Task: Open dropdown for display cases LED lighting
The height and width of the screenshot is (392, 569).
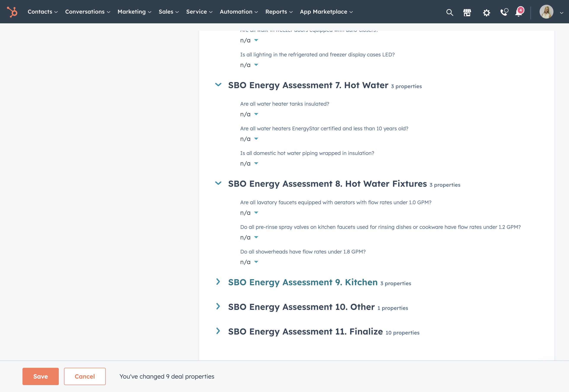Action: click(x=249, y=65)
